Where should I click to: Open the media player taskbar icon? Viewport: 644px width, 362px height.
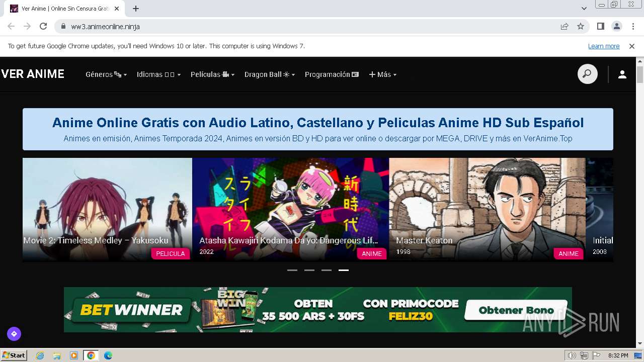(x=74, y=355)
